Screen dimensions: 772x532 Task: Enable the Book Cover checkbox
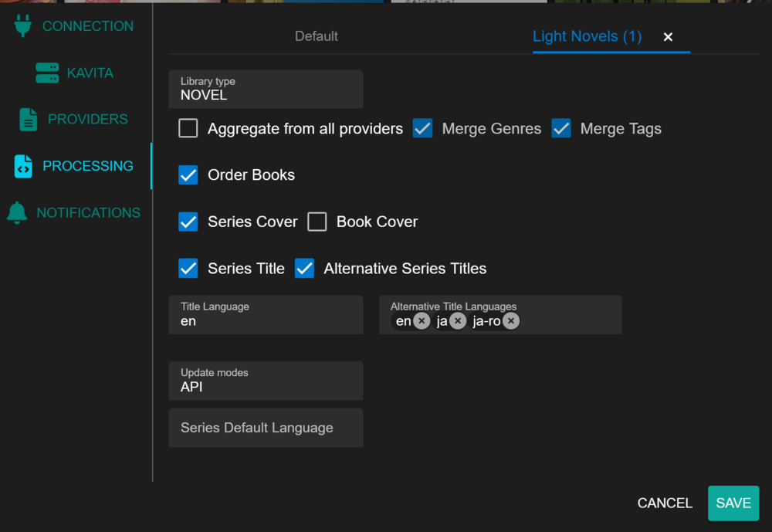317,222
